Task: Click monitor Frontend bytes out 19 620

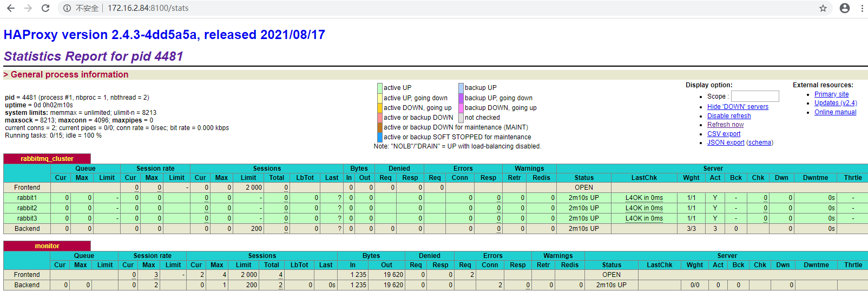Action: (393, 275)
